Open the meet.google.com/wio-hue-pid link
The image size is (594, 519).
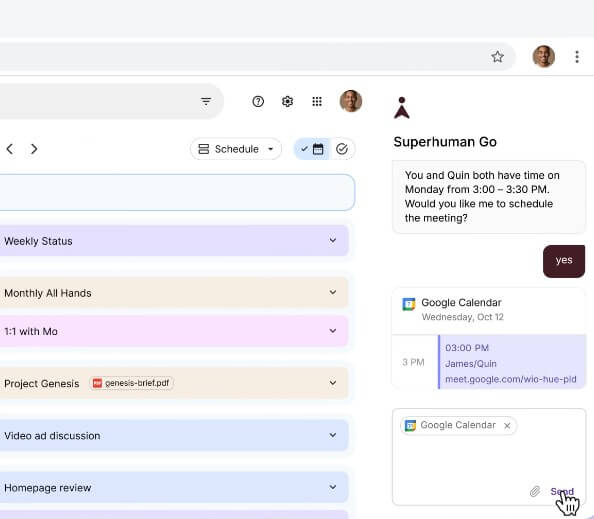pos(511,379)
